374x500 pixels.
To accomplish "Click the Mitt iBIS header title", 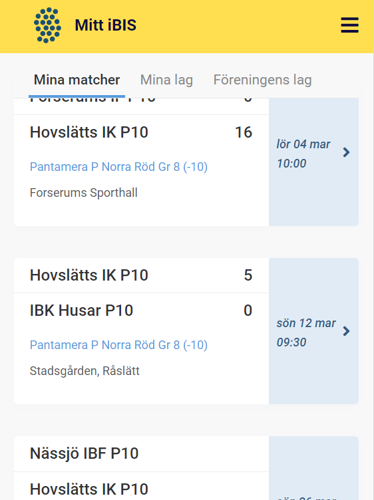I will pyautogui.click(x=106, y=25).
